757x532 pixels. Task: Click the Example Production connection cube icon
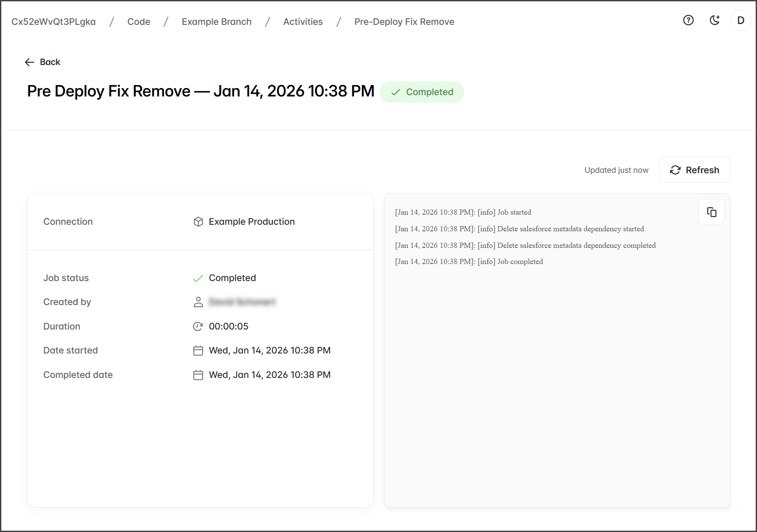[x=198, y=222]
